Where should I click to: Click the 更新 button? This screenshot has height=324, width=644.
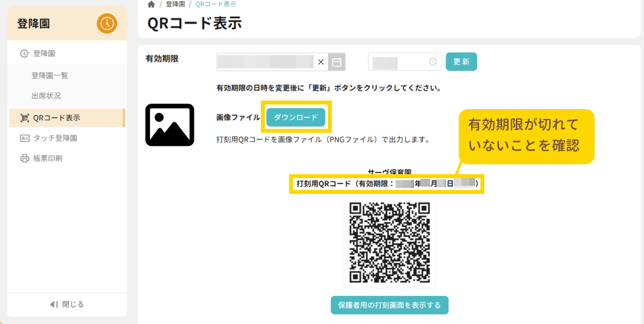pos(461,62)
